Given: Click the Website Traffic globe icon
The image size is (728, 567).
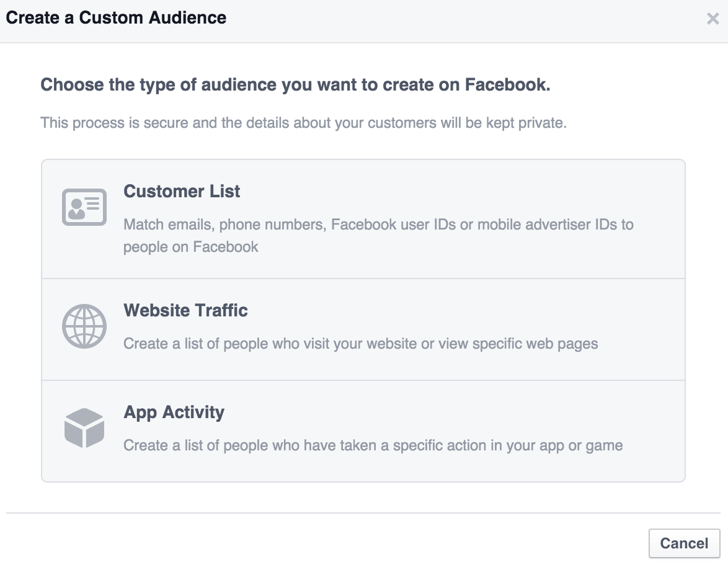Looking at the screenshot, I should click(84, 326).
